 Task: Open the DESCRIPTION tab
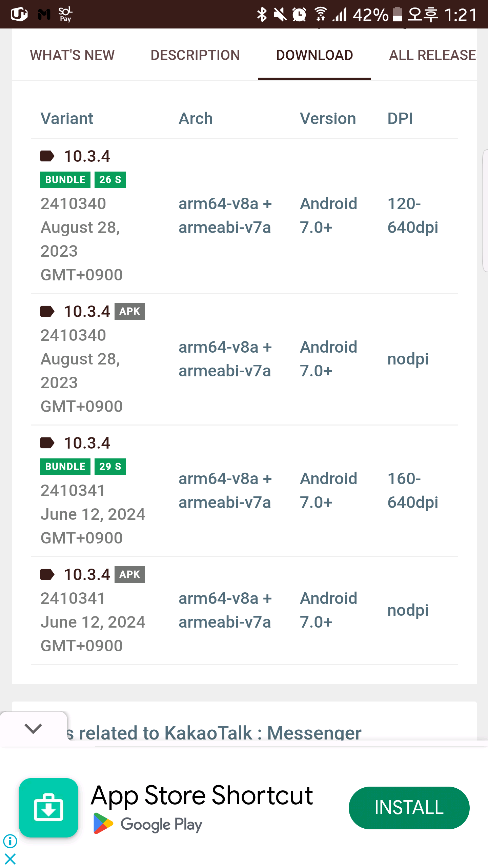195,55
